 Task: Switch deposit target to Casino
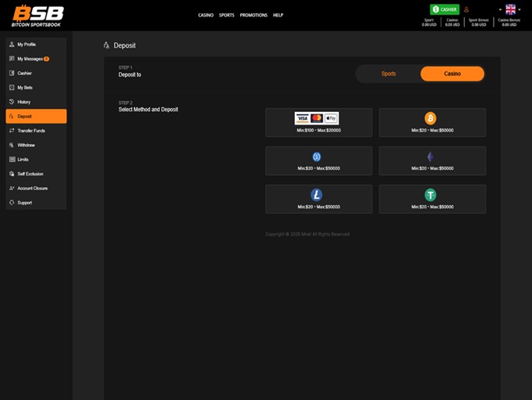pos(452,74)
